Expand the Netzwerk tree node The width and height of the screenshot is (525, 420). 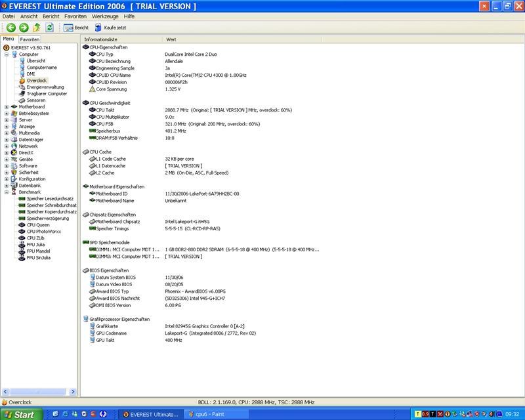click(x=7, y=146)
